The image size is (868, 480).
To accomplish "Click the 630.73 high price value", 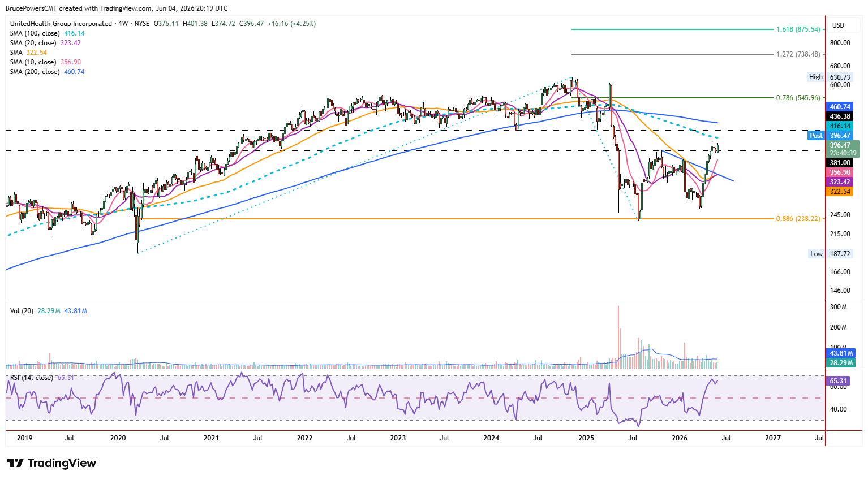I will (x=840, y=77).
